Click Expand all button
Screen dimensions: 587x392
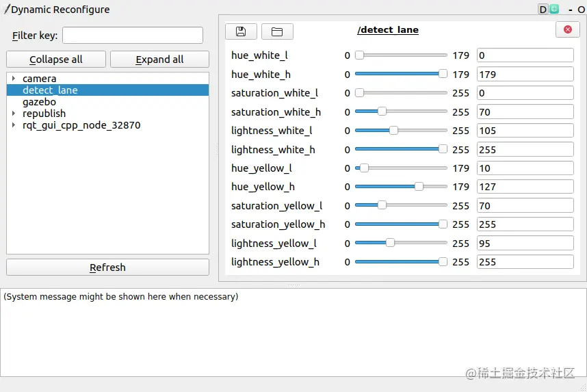coord(159,60)
